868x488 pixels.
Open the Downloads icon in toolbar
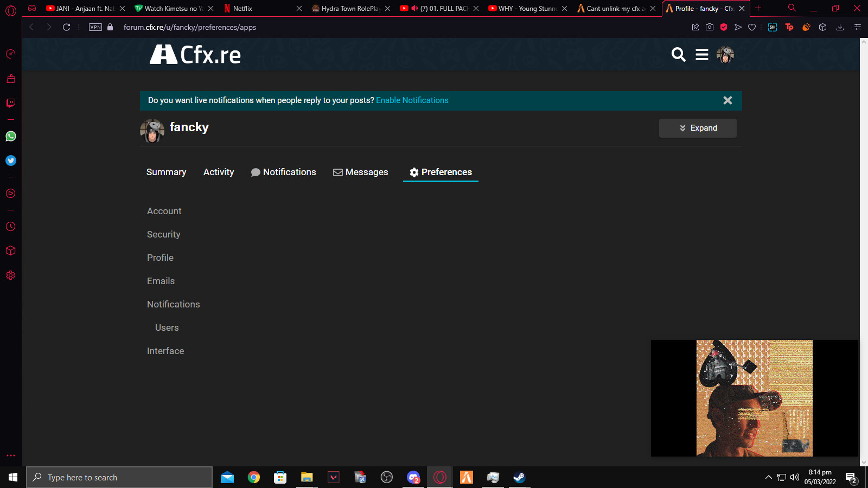click(840, 27)
